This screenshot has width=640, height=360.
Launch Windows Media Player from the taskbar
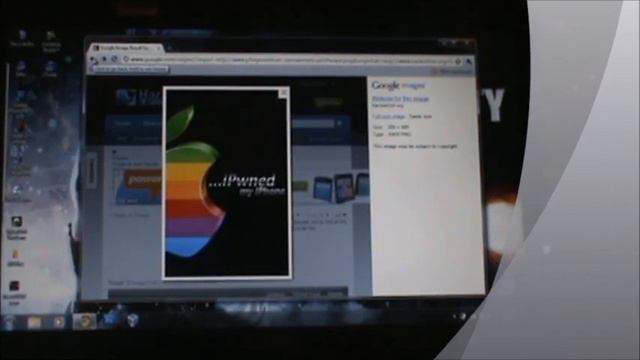point(59,322)
